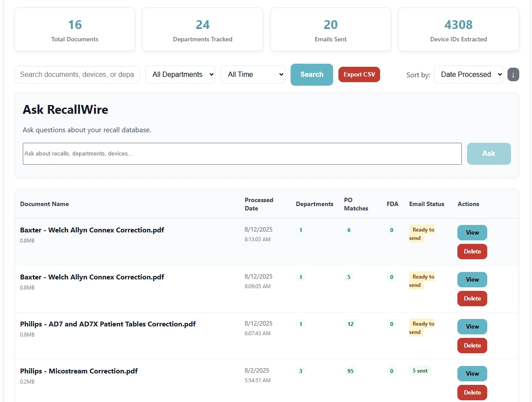This screenshot has width=532, height=402.
Task: Click the PO Matches column header
Action: [356, 204]
